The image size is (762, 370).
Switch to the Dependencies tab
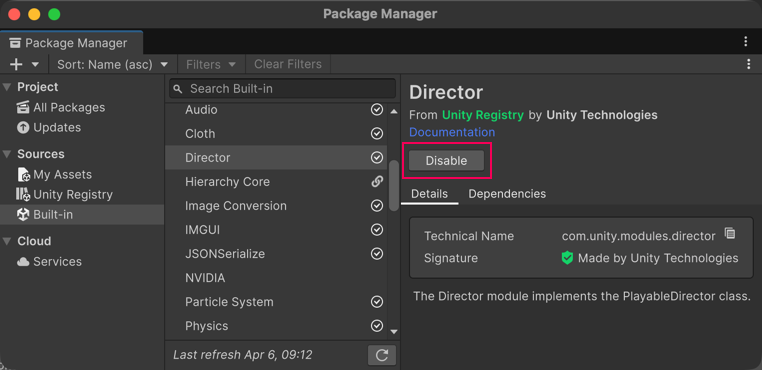click(x=507, y=194)
